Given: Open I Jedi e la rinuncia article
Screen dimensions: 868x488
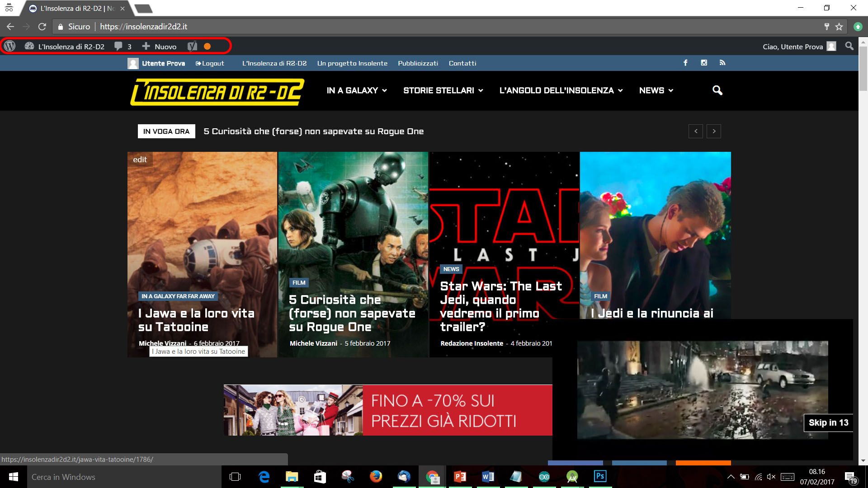Looking at the screenshot, I should (x=652, y=313).
